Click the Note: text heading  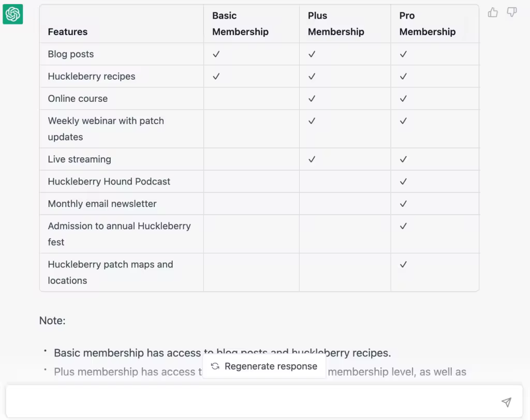52,320
